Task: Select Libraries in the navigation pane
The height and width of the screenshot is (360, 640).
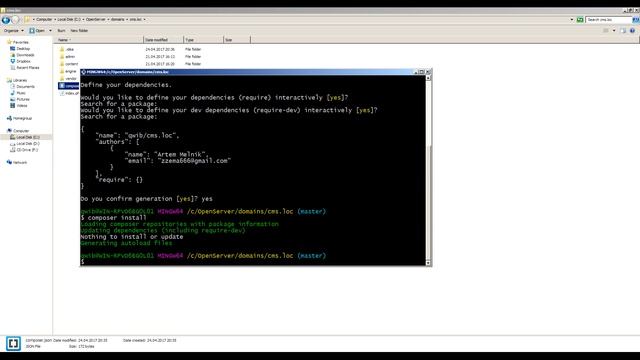Action: (17, 80)
